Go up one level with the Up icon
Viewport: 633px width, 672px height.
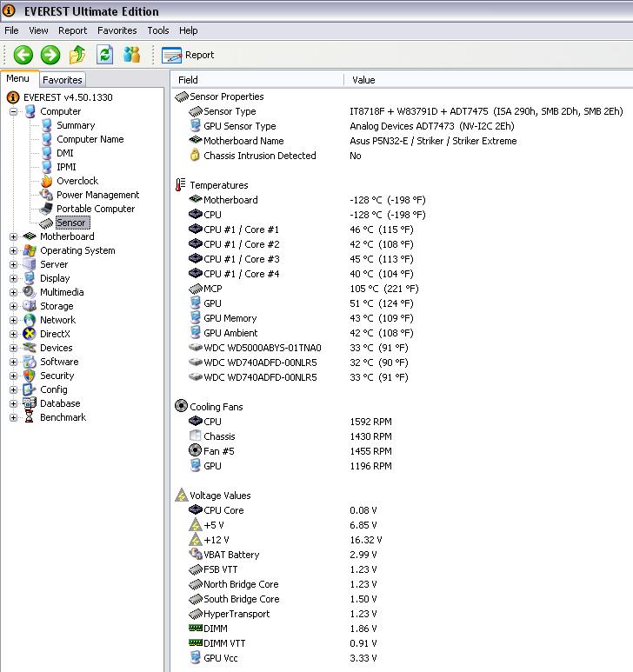coord(77,55)
